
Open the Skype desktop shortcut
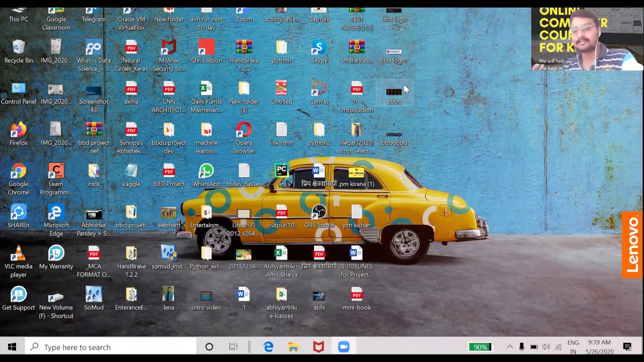pyautogui.click(x=319, y=52)
